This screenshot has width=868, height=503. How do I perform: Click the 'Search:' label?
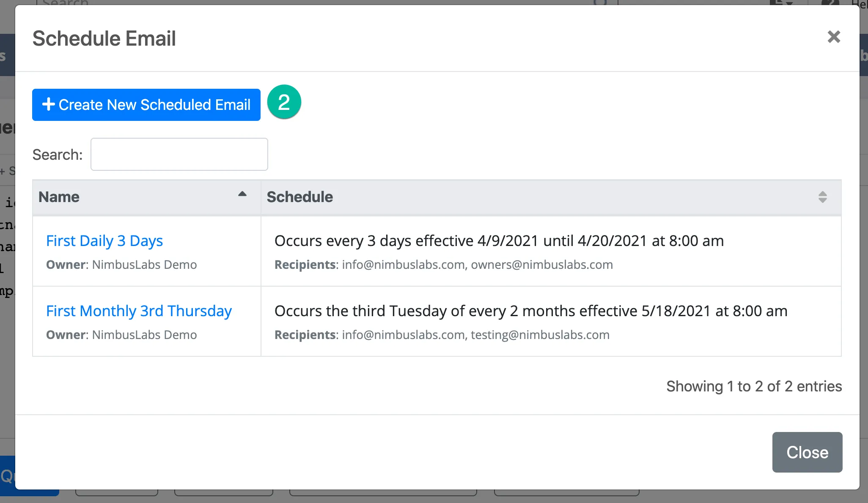pos(58,155)
